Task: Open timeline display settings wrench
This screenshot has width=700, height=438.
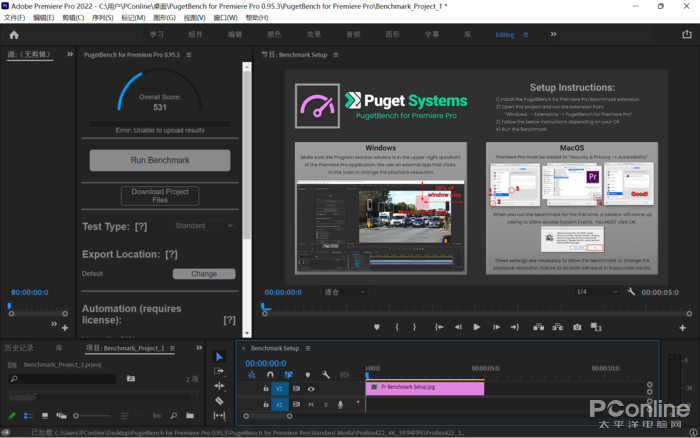Action: (x=326, y=375)
